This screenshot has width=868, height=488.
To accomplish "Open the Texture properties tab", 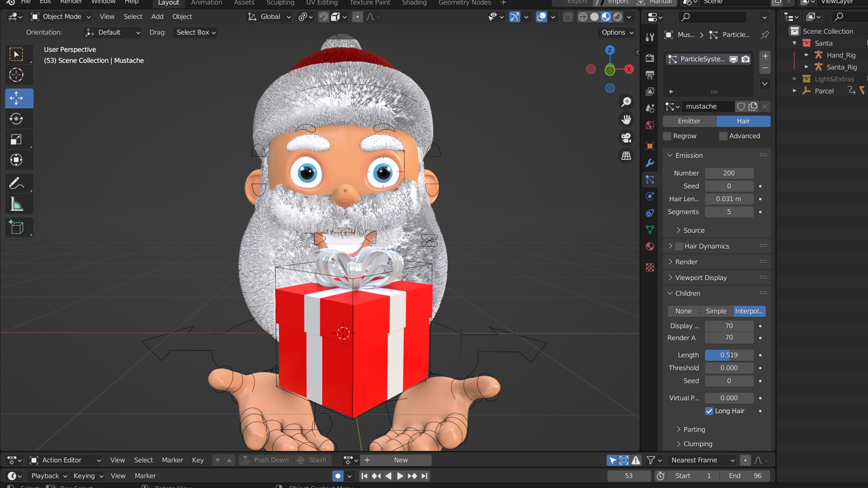I will (x=650, y=267).
